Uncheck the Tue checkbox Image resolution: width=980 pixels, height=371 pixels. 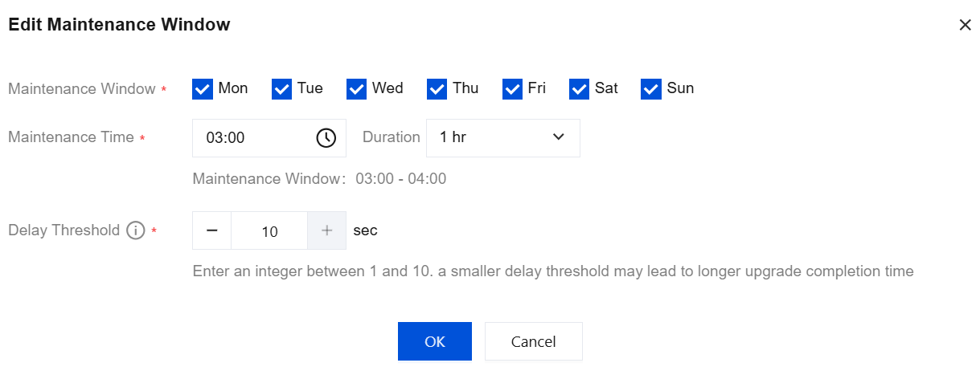[x=281, y=89]
